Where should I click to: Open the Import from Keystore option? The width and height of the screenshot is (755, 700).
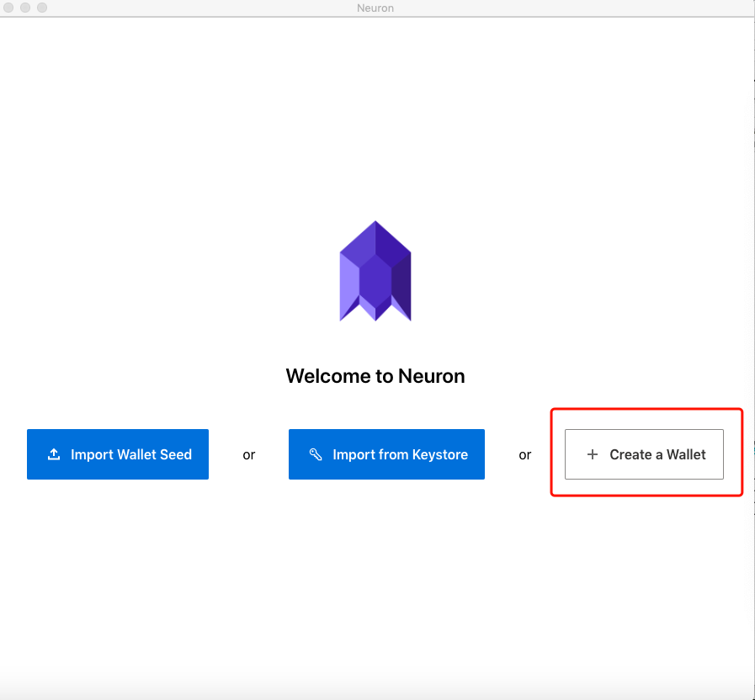pyautogui.click(x=386, y=454)
